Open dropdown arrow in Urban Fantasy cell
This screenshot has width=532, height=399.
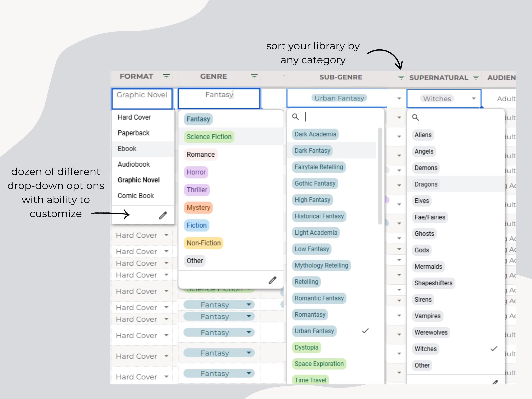pos(399,98)
